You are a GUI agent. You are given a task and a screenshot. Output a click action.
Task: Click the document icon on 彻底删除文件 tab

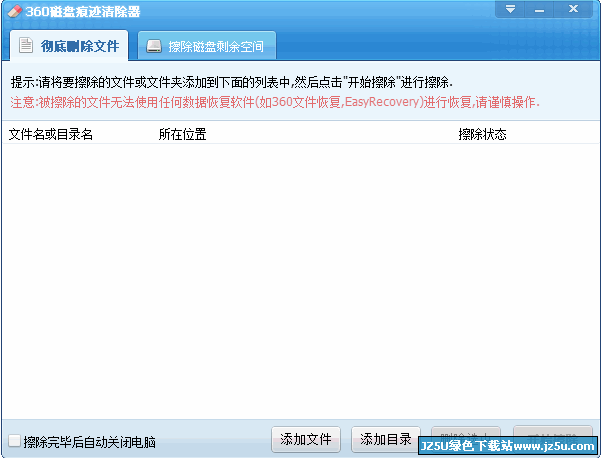(26, 46)
